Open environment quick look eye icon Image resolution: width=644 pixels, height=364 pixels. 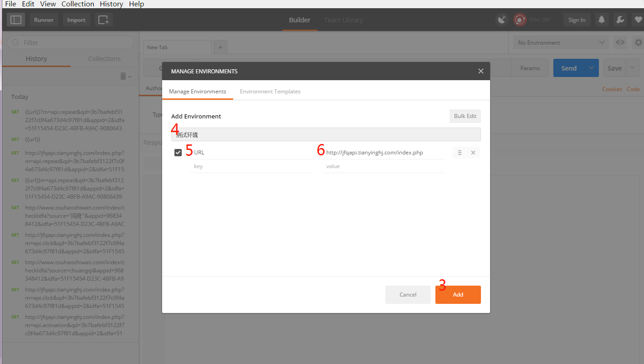(620, 42)
